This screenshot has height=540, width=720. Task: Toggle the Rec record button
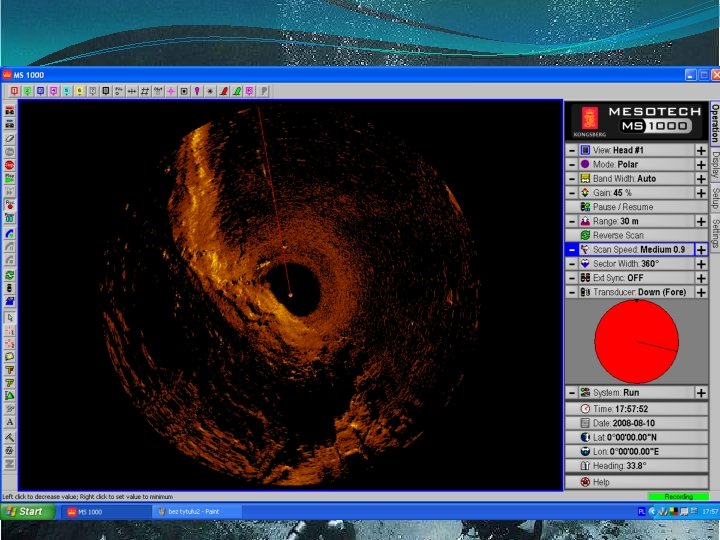(9, 205)
